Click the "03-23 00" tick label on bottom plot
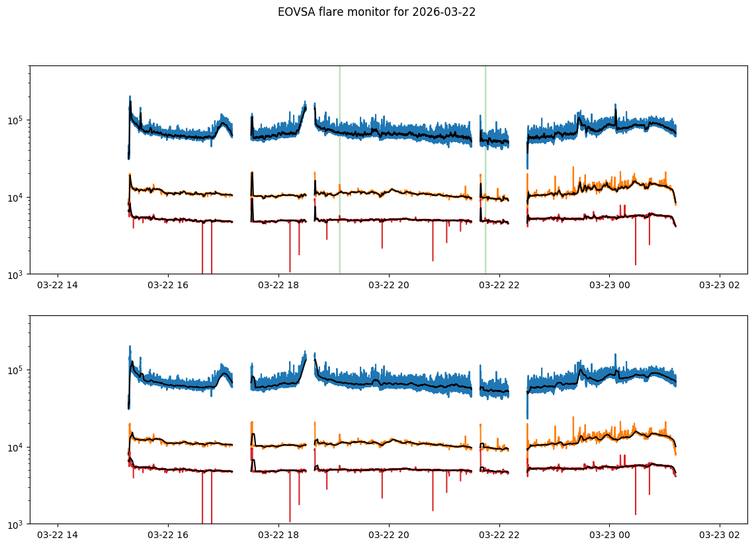This screenshot has height=546, width=756. (609, 535)
